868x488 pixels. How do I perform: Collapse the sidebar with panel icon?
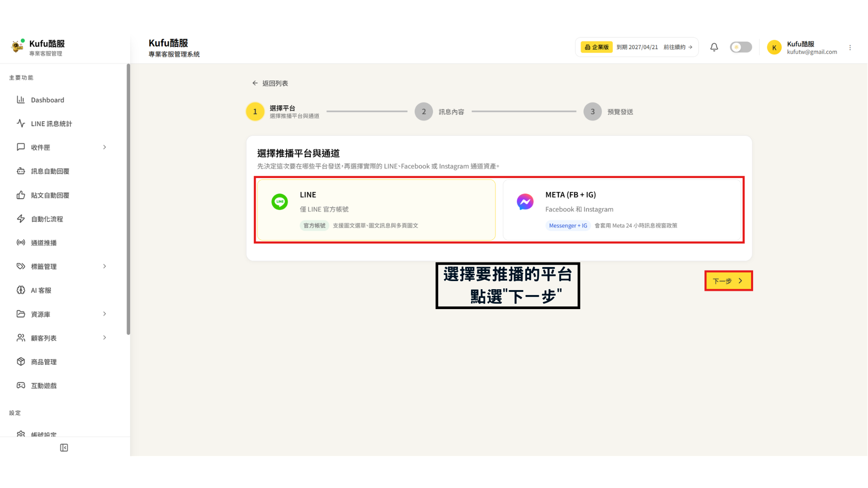tap(64, 448)
